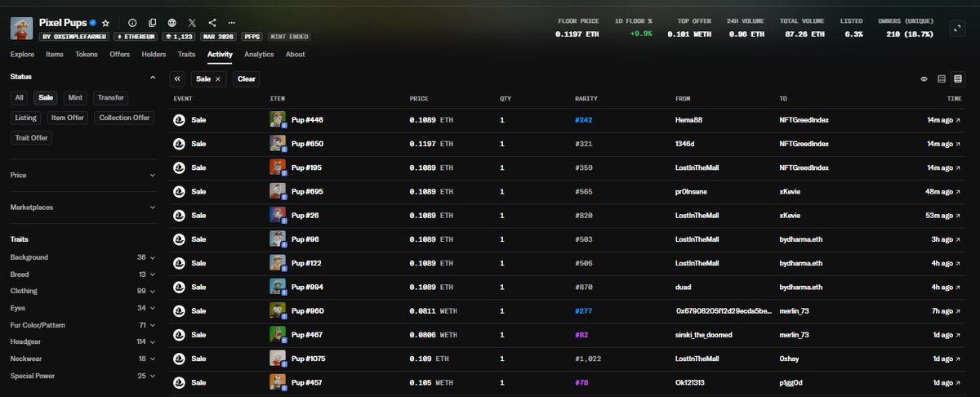The height and width of the screenshot is (397, 980).
Task: Remove the Sale filter chip's X
Action: point(218,79)
